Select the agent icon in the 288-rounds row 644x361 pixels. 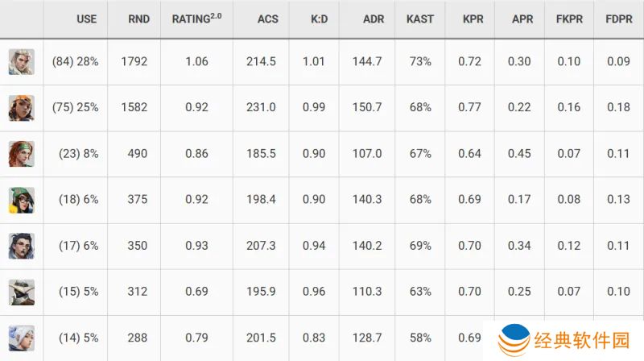click(22, 338)
